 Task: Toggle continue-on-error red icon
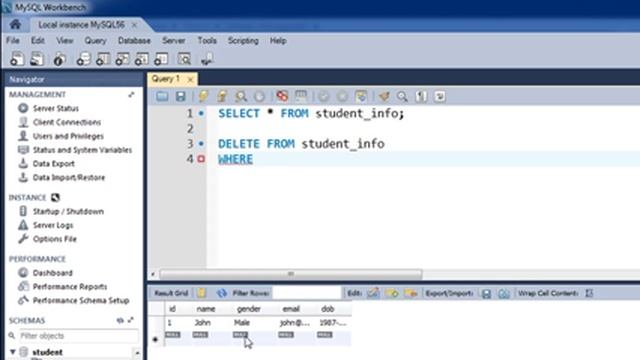[282, 96]
